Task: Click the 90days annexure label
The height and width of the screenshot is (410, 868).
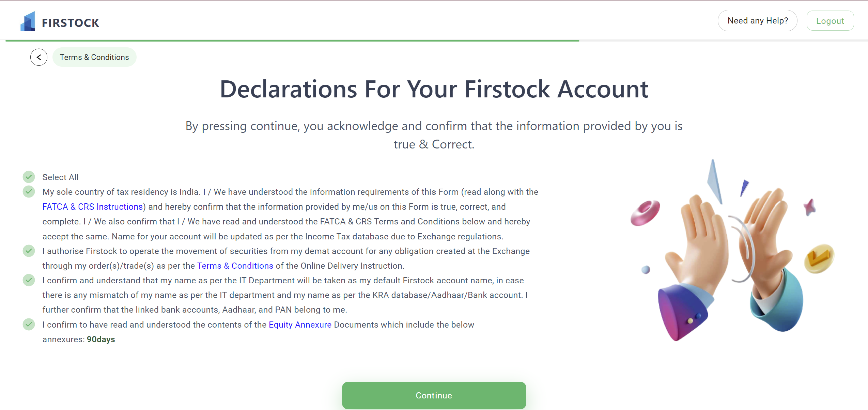Action: click(x=101, y=340)
